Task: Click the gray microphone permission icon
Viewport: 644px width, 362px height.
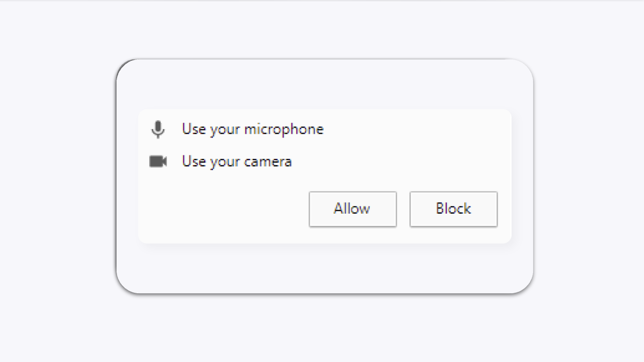Action: pos(158,130)
